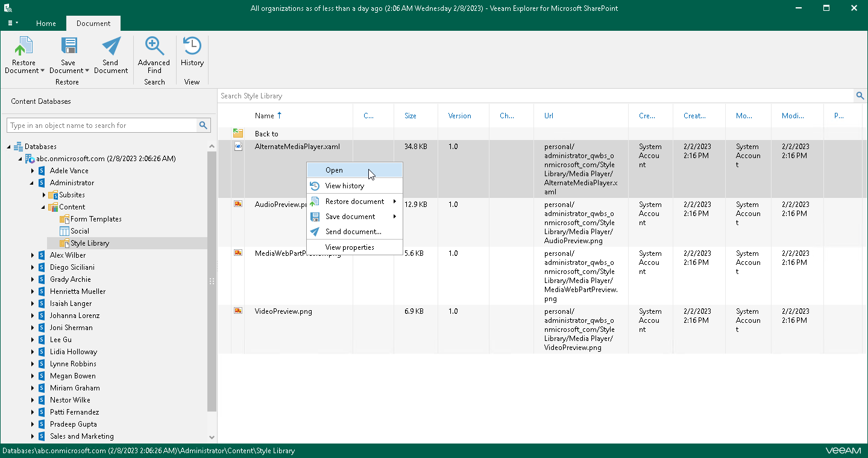
Task: Click the Restore Document ribbon icon
Action: [x=24, y=47]
